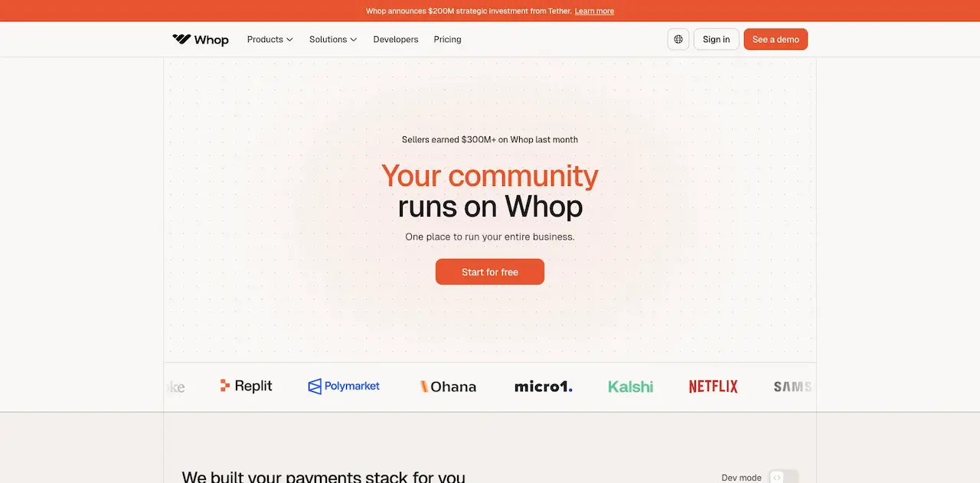Click the Your community runs on Whop headline
Screen dimensions: 980x483
click(x=490, y=191)
